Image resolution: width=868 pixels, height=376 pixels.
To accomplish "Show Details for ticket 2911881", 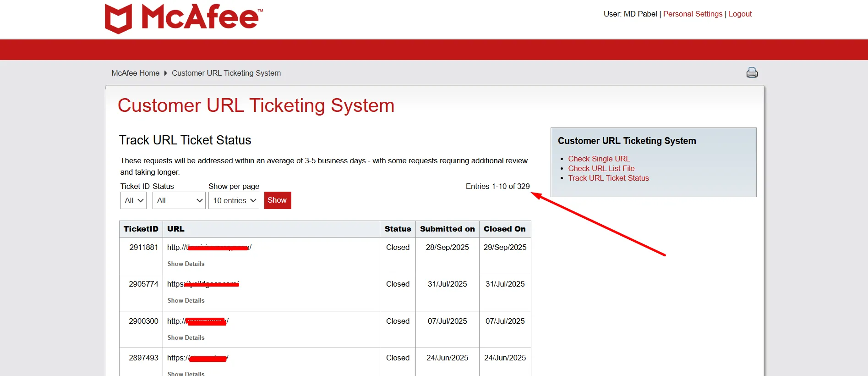I will (186, 264).
